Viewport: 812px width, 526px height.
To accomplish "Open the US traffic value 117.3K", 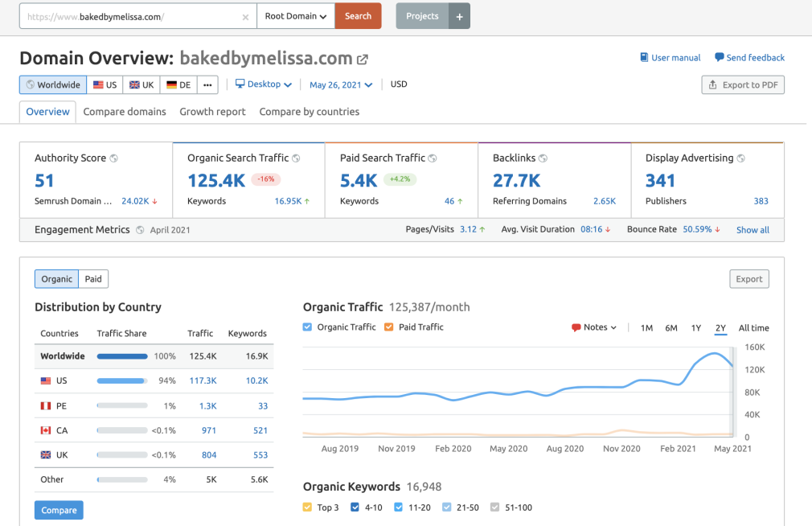I will click(x=203, y=381).
